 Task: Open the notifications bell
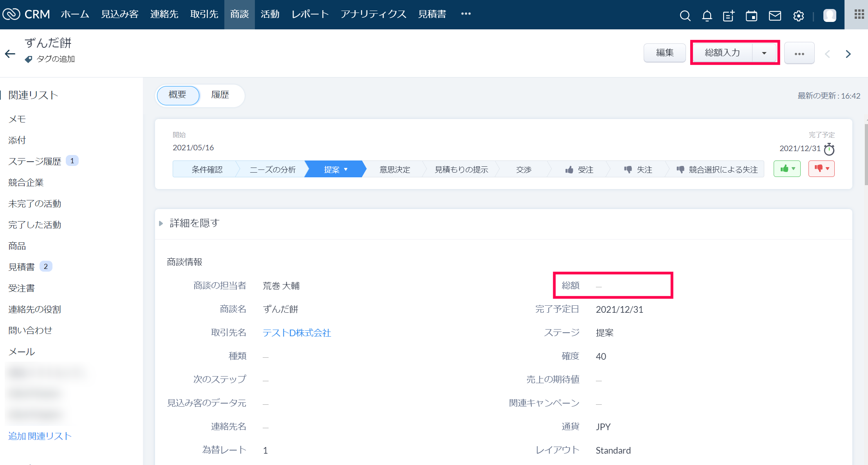(x=707, y=16)
